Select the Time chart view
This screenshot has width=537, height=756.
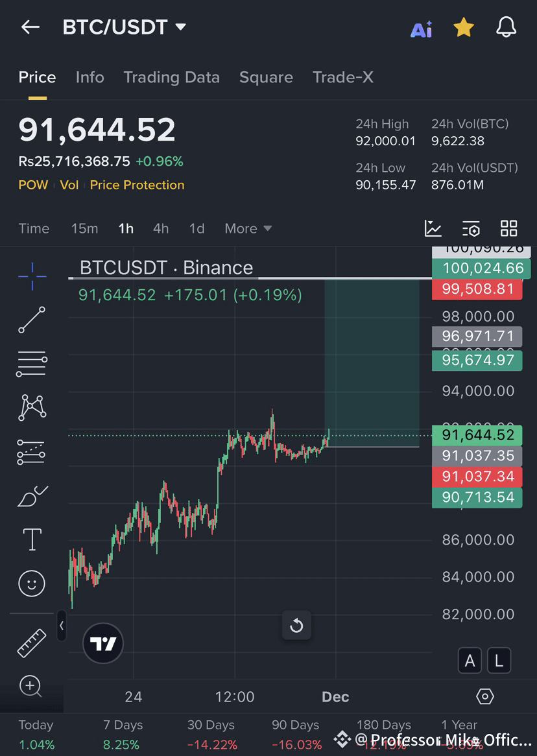coord(34,228)
